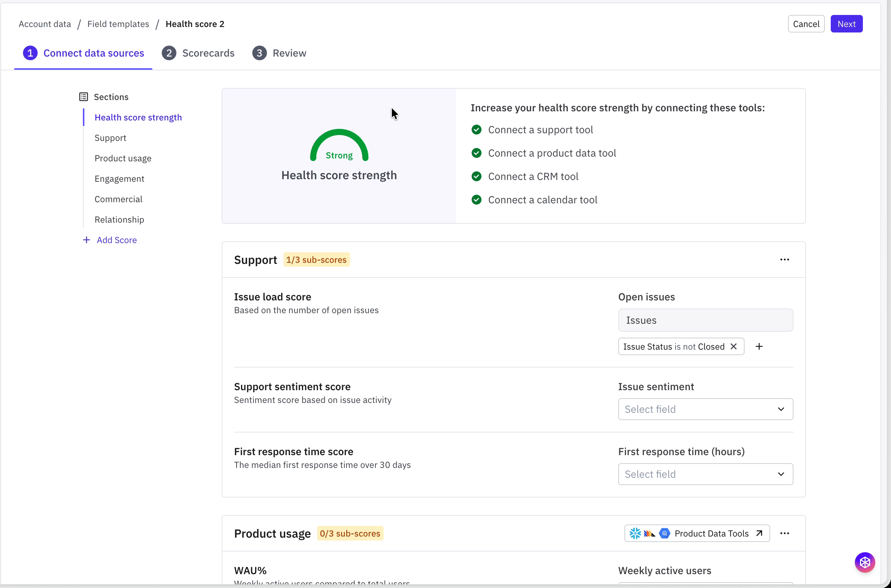Click the Support 1/3 sub-scores badge

pyautogui.click(x=316, y=260)
